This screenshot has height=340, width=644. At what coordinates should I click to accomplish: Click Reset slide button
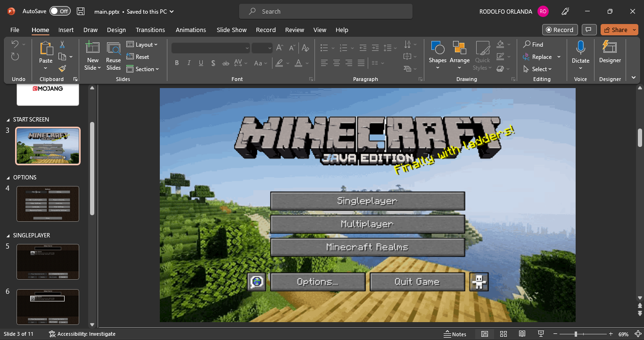[x=138, y=57]
